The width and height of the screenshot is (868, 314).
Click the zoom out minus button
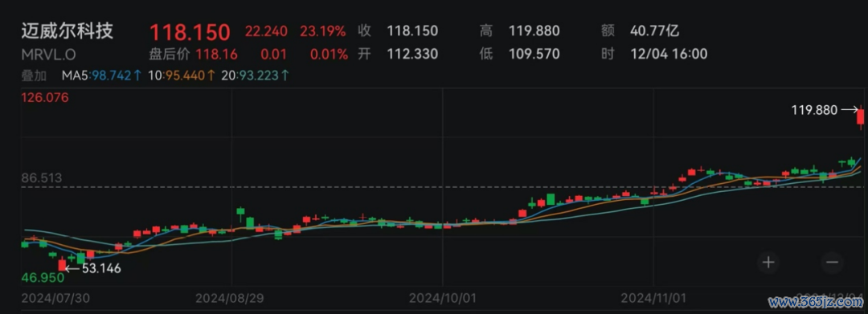coord(832,262)
